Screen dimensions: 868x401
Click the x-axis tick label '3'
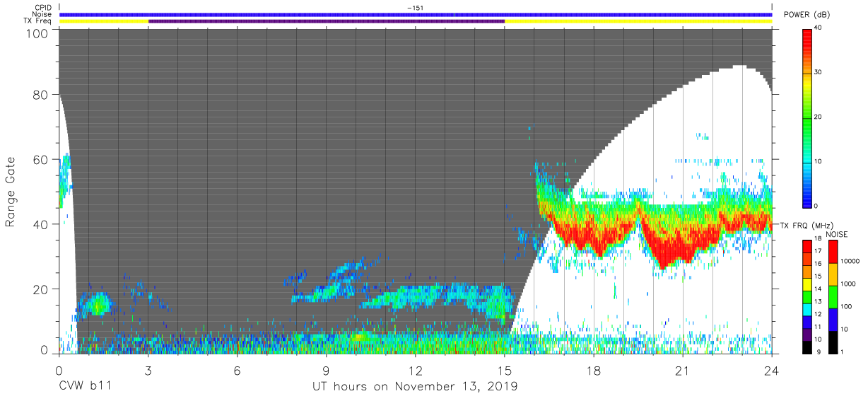click(148, 370)
